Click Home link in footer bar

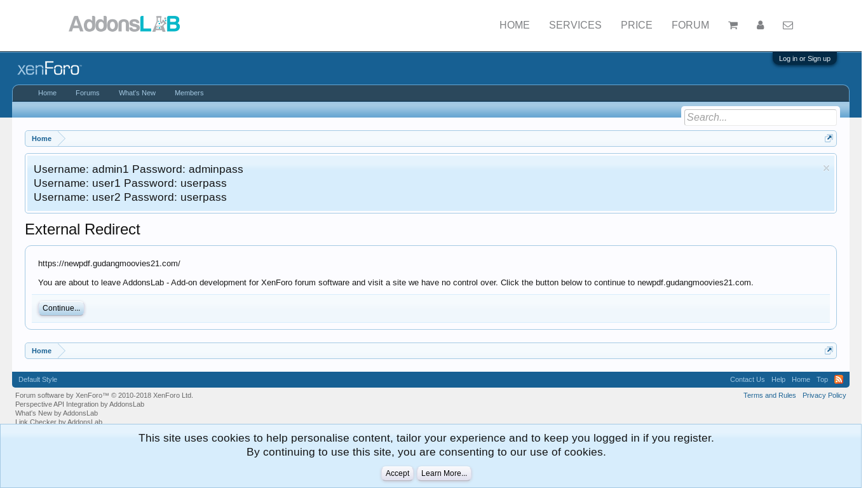801,379
